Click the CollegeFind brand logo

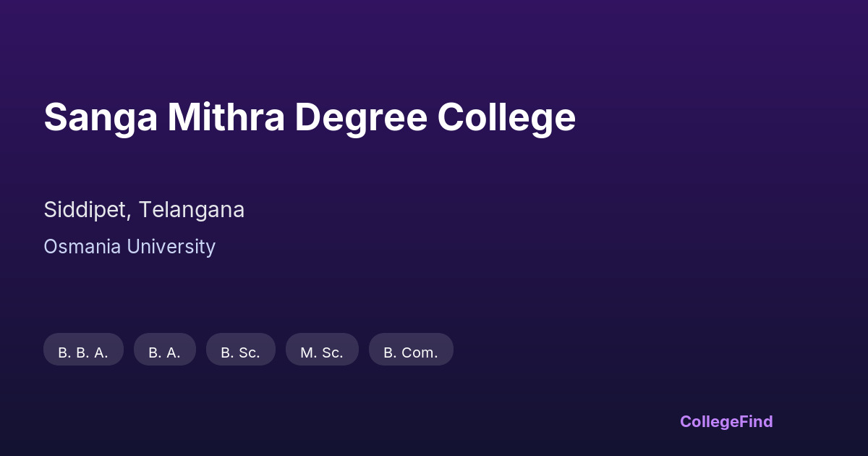[x=726, y=421]
